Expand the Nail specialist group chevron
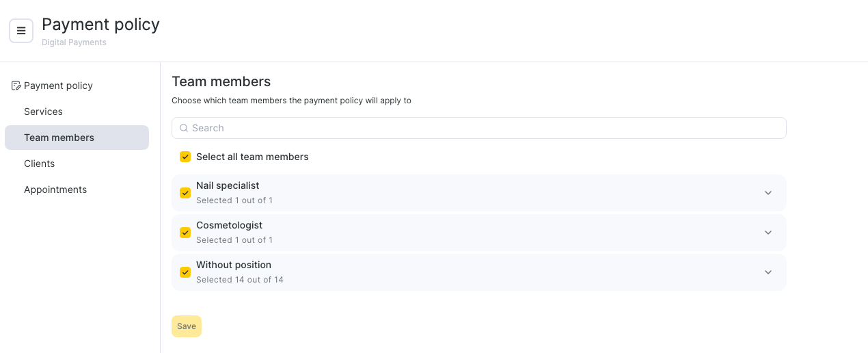This screenshot has height=353, width=868. pyautogui.click(x=768, y=193)
